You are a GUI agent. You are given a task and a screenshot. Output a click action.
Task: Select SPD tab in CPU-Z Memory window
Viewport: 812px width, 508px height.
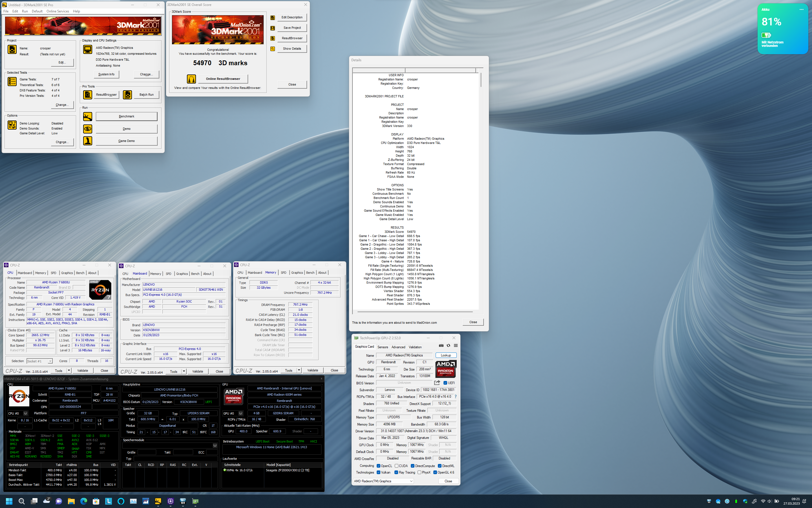point(284,272)
